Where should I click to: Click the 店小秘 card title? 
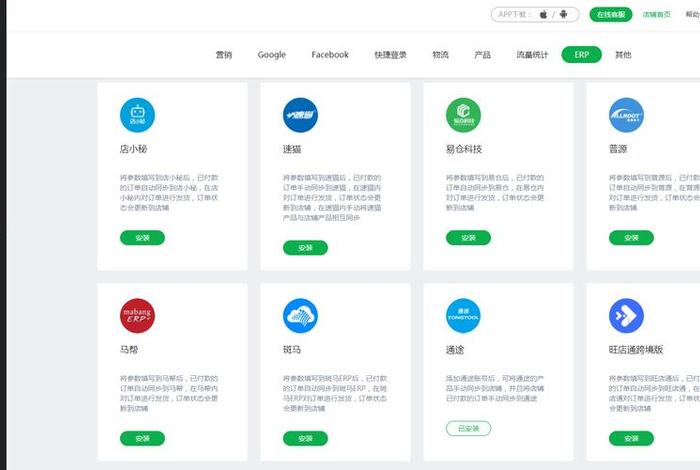click(133, 149)
